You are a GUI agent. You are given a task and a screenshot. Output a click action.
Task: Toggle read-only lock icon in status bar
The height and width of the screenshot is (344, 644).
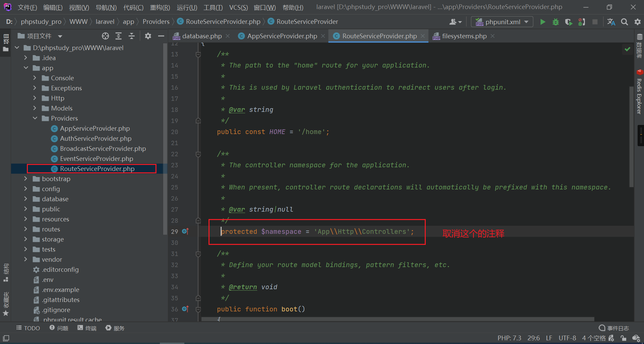[x=623, y=338]
